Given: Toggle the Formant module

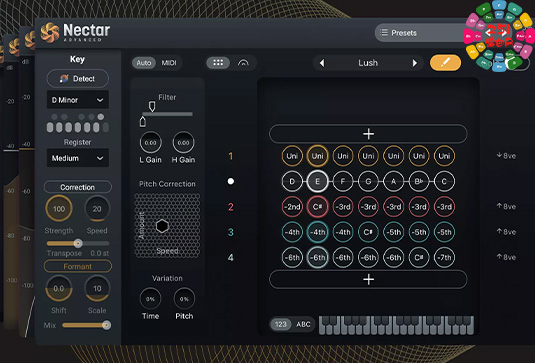Looking at the screenshot, I should pos(77,266).
